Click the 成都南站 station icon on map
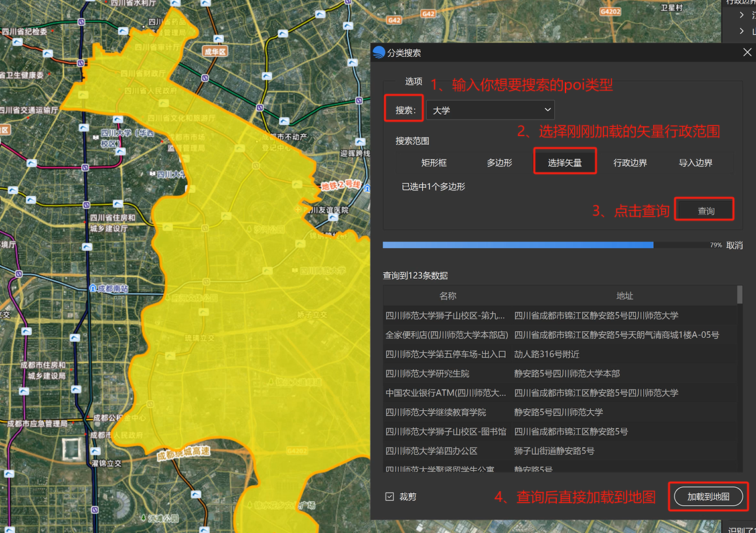The height and width of the screenshot is (533, 756). point(93,288)
